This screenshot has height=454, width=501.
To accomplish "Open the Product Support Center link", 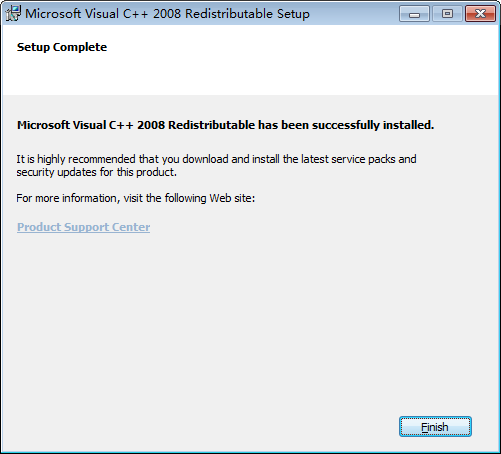I will click(83, 227).
